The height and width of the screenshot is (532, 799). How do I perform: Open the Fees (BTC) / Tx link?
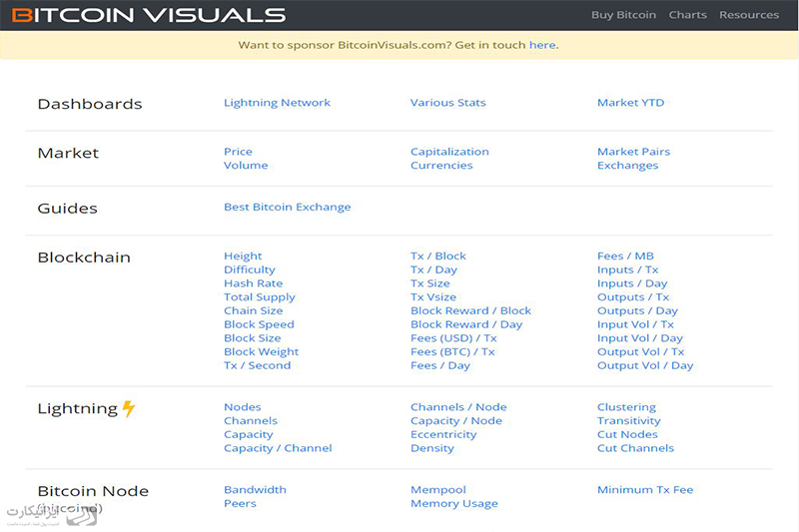452,352
